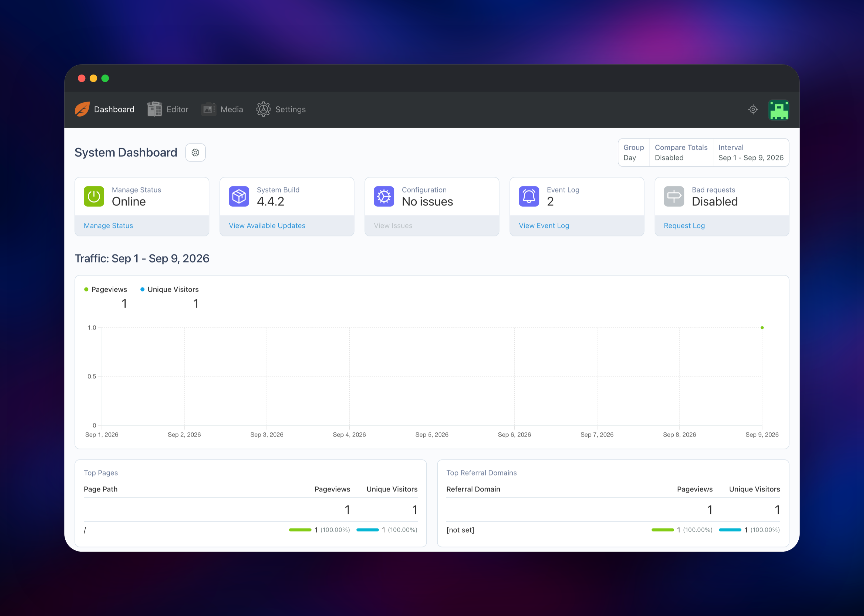Image resolution: width=864 pixels, height=616 pixels.
Task: Click green Pageviews bar in [not set] row
Action: [663, 530]
